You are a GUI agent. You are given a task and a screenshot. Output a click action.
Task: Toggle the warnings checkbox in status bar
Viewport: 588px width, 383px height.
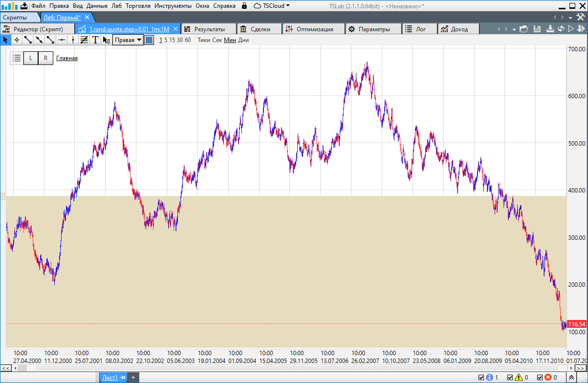(x=510, y=378)
